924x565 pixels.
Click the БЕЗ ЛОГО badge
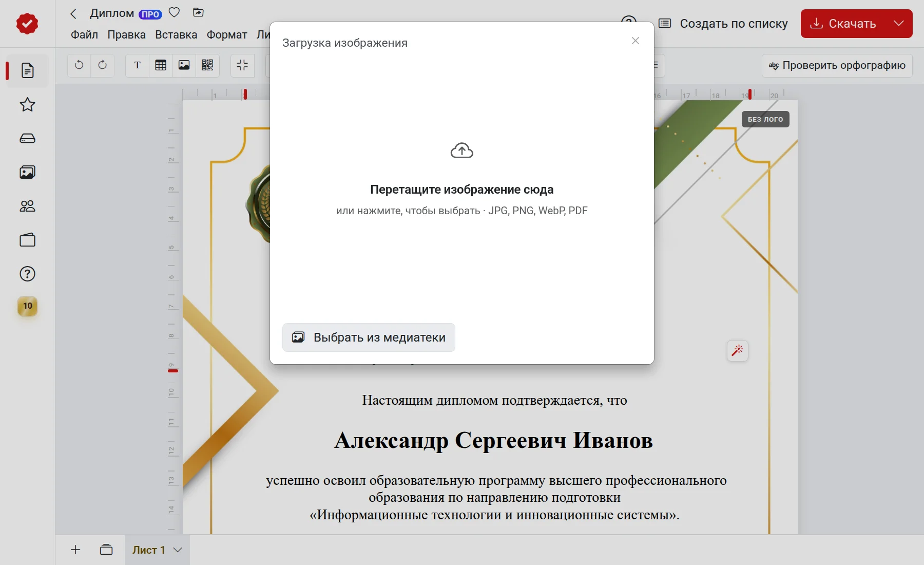pyautogui.click(x=765, y=119)
